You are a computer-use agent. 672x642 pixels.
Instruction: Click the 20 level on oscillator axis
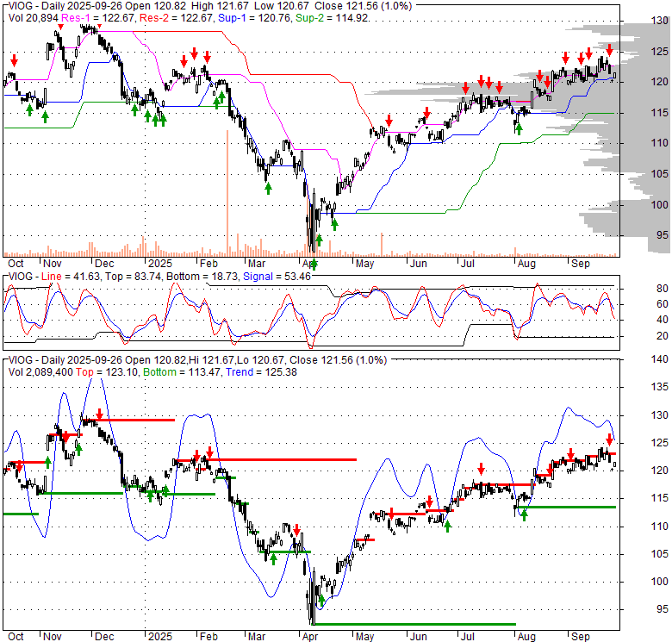click(x=663, y=335)
